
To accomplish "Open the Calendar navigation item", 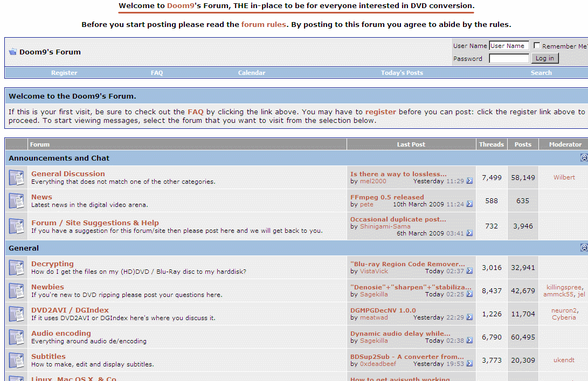I will click(x=252, y=73).
